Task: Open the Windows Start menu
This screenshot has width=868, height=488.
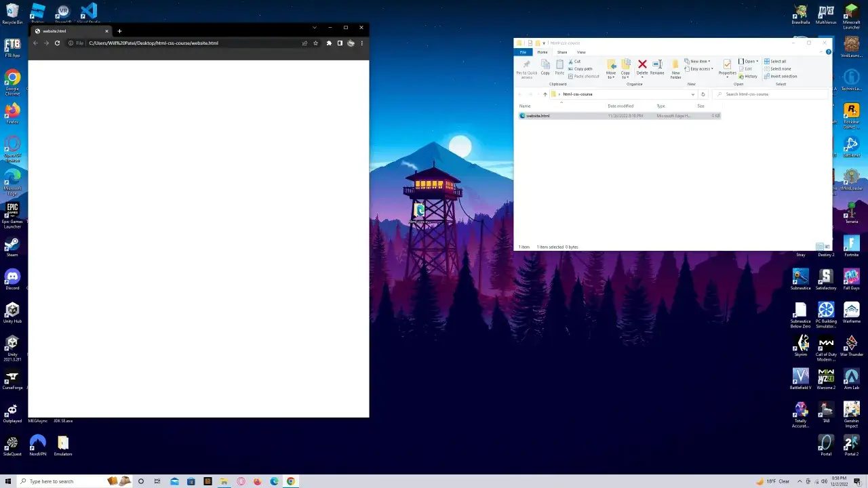Action: coord(8,481)
